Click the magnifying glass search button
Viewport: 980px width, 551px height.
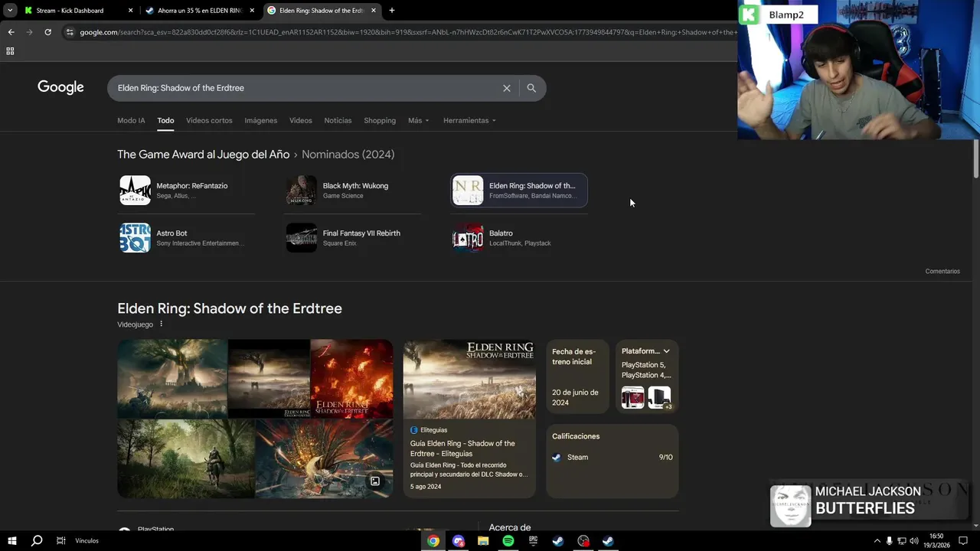tap(531, 88)
